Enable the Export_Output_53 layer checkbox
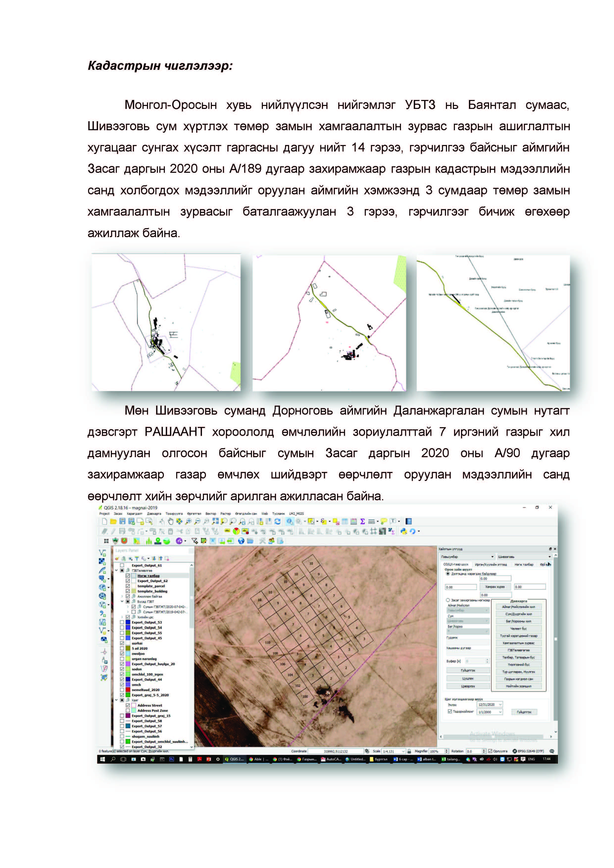 click(122, 623)
